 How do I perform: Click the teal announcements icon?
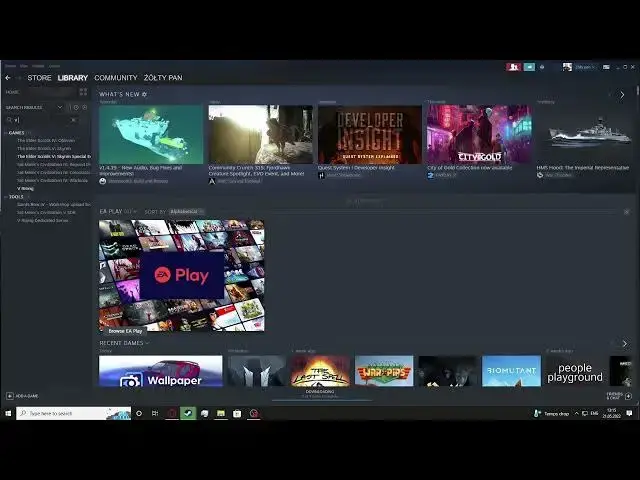pos(529,67)
